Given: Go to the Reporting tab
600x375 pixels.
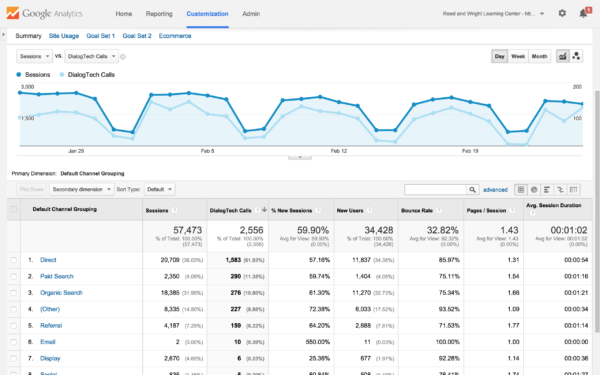Looking at the screenshot, I should coord(159,14).
